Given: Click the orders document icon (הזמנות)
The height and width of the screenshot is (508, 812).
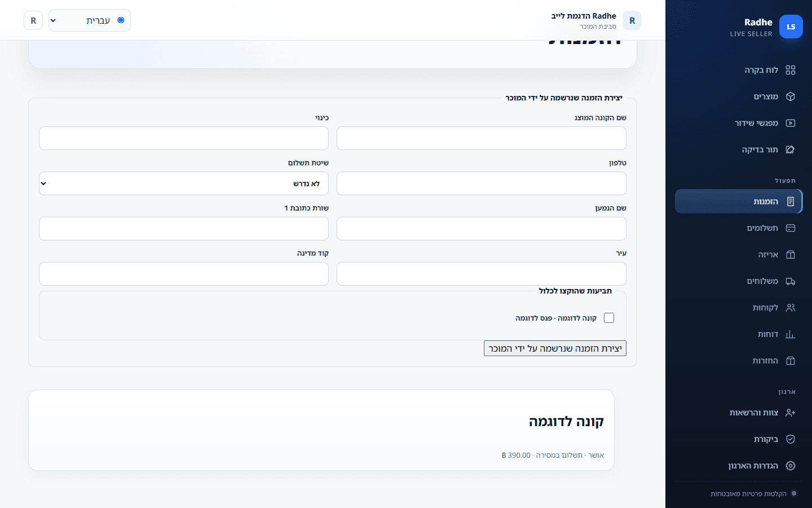Looking at the screenshot, I should [791, 202].
